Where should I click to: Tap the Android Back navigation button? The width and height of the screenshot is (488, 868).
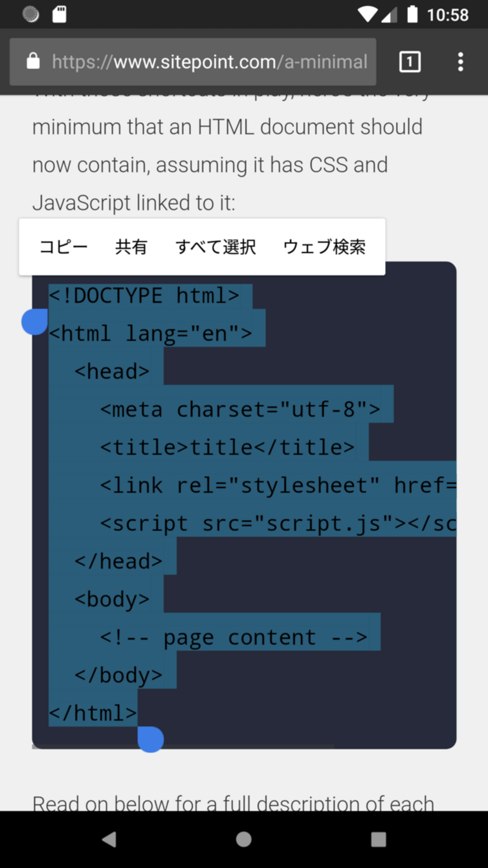pyautogui.click(x=109, y=839)
